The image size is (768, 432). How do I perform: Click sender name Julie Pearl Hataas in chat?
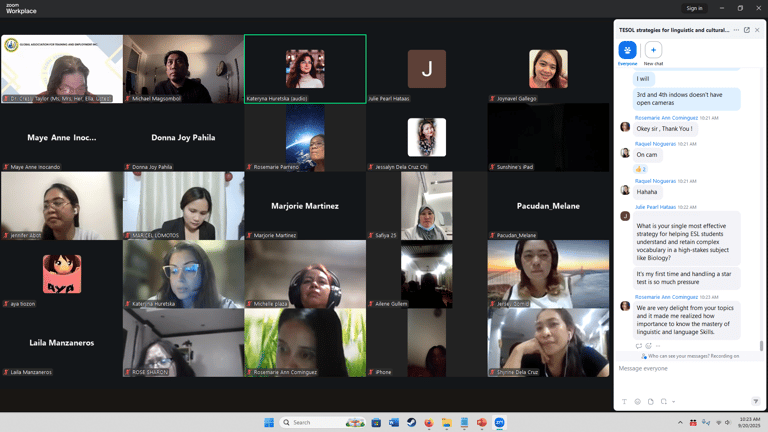655,207
